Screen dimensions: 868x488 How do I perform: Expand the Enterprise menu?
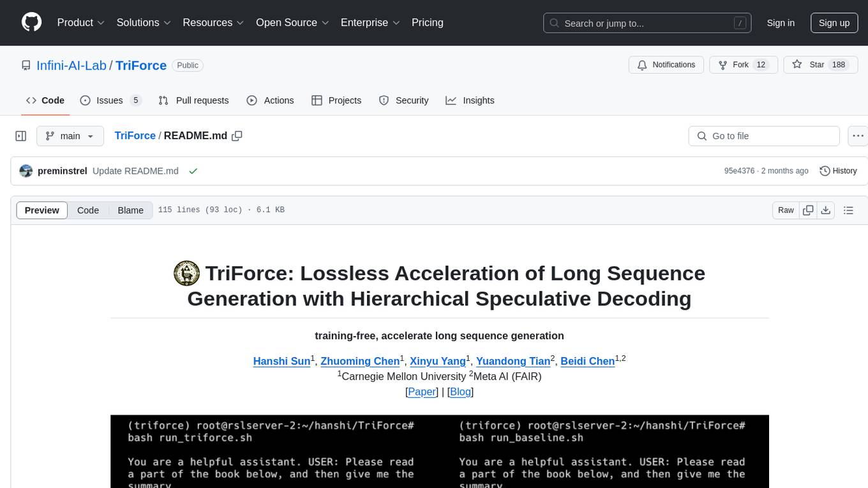pos(370,22)
